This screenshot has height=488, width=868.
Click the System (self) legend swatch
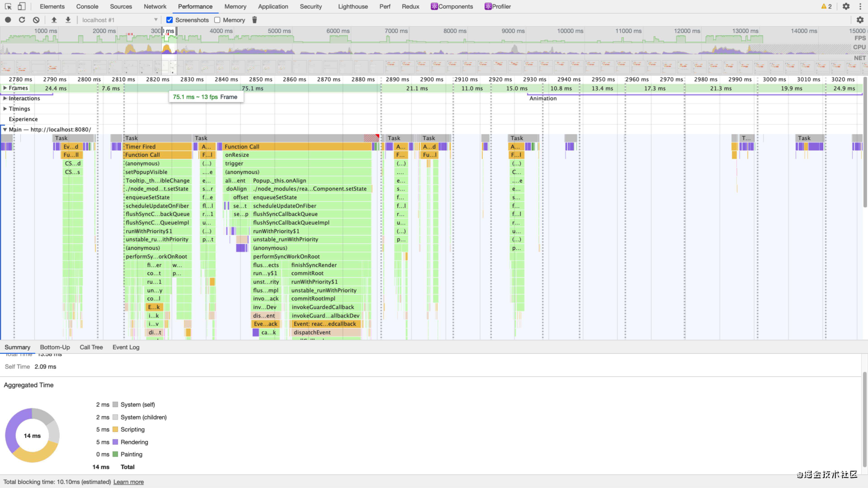coord(115,404)
